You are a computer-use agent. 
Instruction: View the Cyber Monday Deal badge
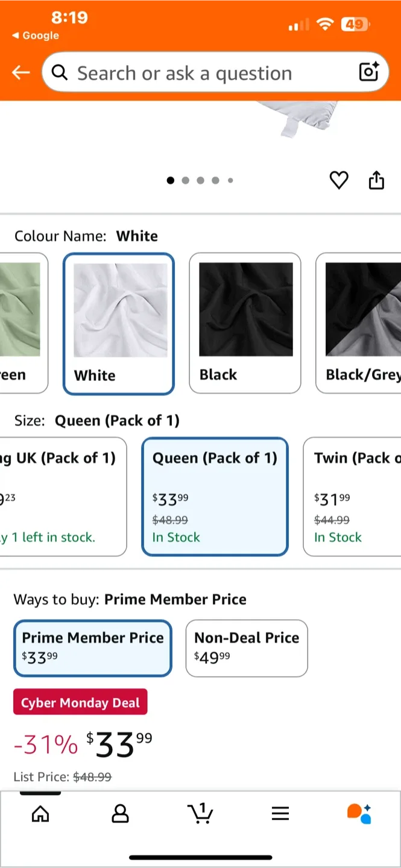tap(80, 702)
